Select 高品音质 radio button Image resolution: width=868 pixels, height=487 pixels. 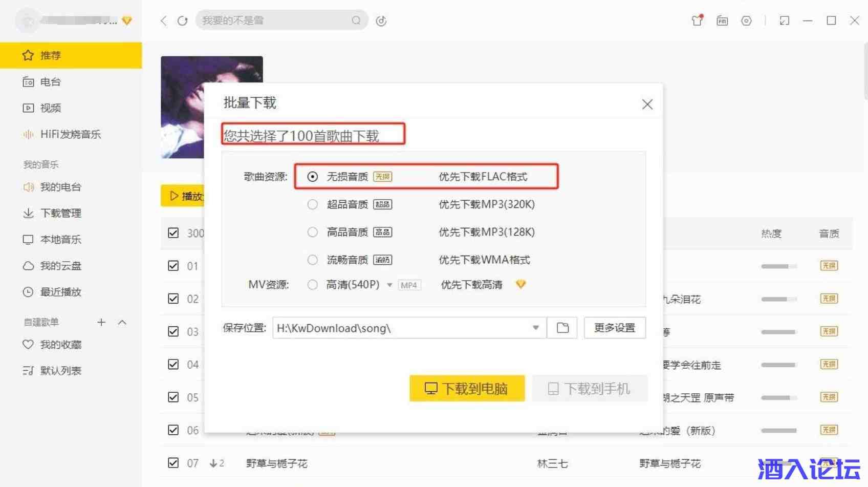(312, 232)
